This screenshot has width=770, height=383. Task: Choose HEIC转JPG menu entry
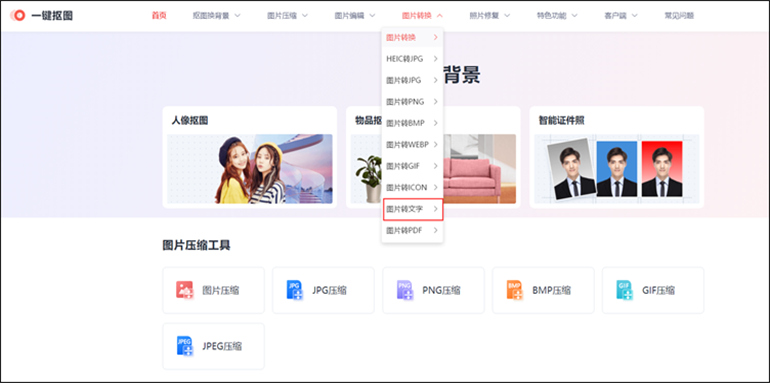point(412,59)
